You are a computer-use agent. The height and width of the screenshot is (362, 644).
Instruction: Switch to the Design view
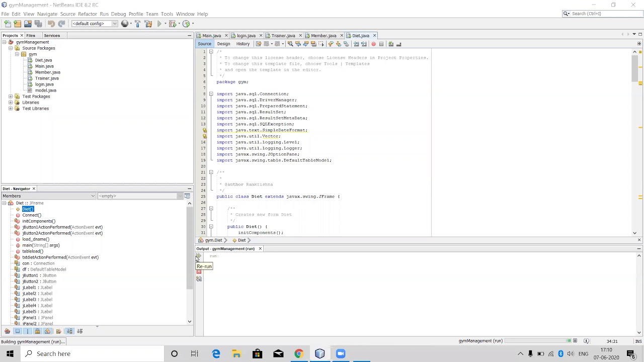click(x=223, y=44)
